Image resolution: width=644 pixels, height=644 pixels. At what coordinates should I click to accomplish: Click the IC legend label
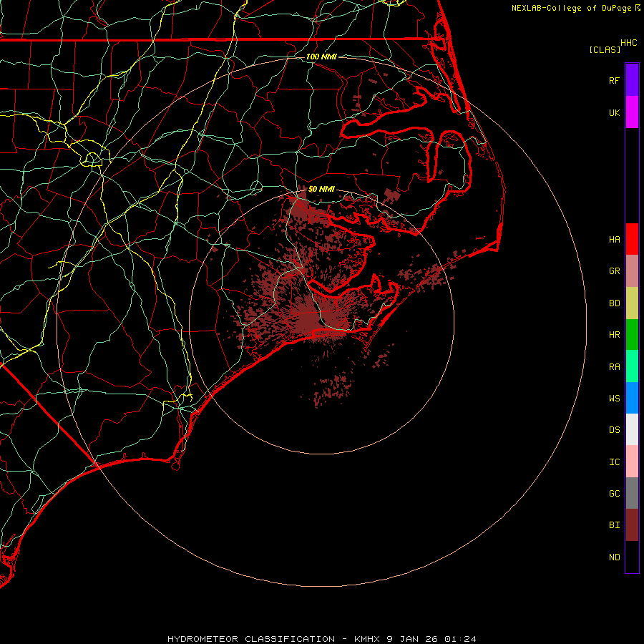(x=615, y=462)
